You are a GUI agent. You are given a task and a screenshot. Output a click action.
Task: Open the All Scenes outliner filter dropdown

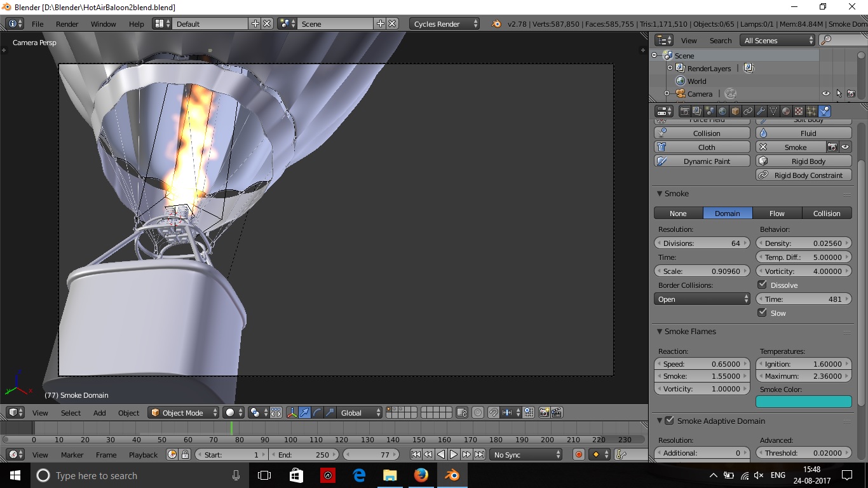[778, 40]
